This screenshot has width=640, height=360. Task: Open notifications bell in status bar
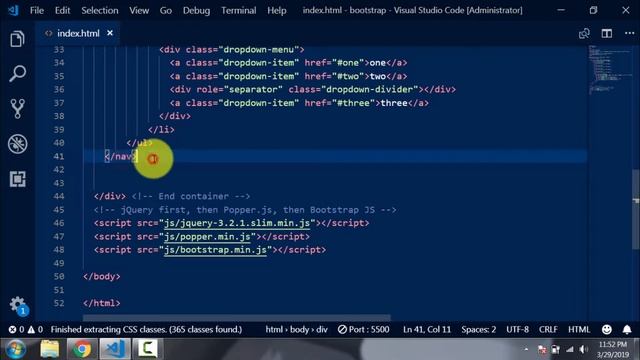tap(627, 329)
